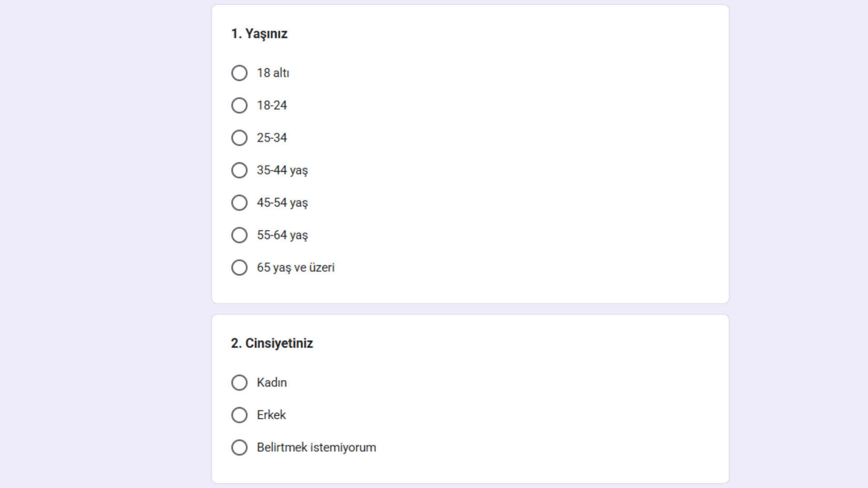Screen dimensions: 868x488
Task: Mark the "Belirtmek istemiyorum" radio circle
Action: 239,448
